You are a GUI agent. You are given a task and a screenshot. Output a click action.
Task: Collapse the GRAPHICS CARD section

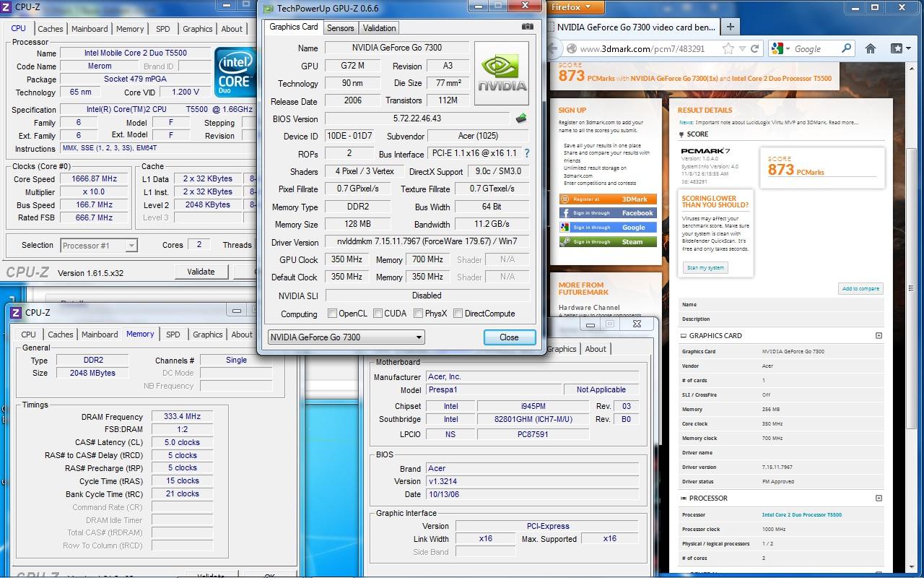tap(879, 335)
